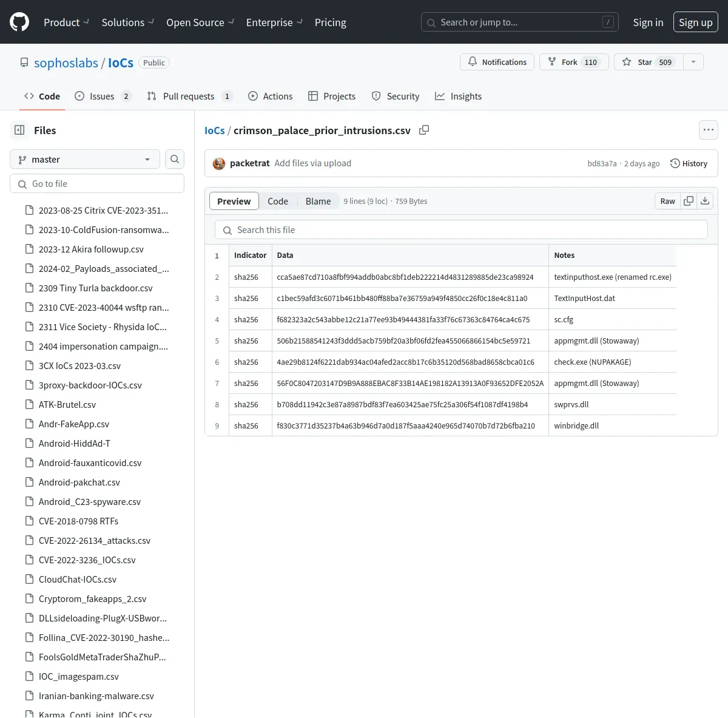Viewport: 728px width, 718px height.
Task: Open the Pricing page
Action: click(x=331, y=22)
